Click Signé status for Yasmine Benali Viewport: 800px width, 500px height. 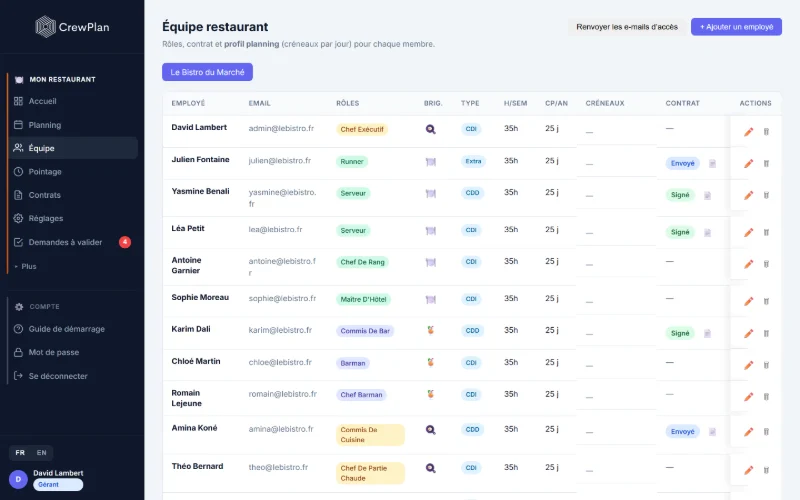click(680, 195)
